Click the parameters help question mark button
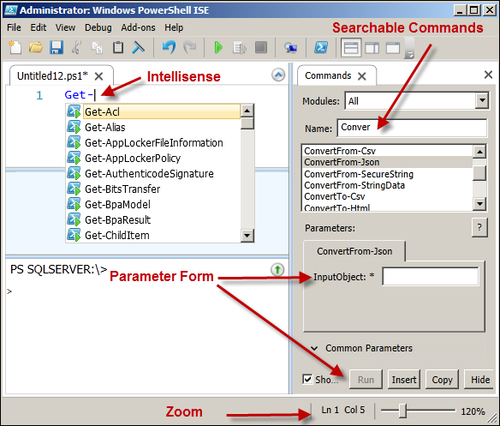Image resolution: width=500 pixels, height=426 pixels. [x=480, y=228]
